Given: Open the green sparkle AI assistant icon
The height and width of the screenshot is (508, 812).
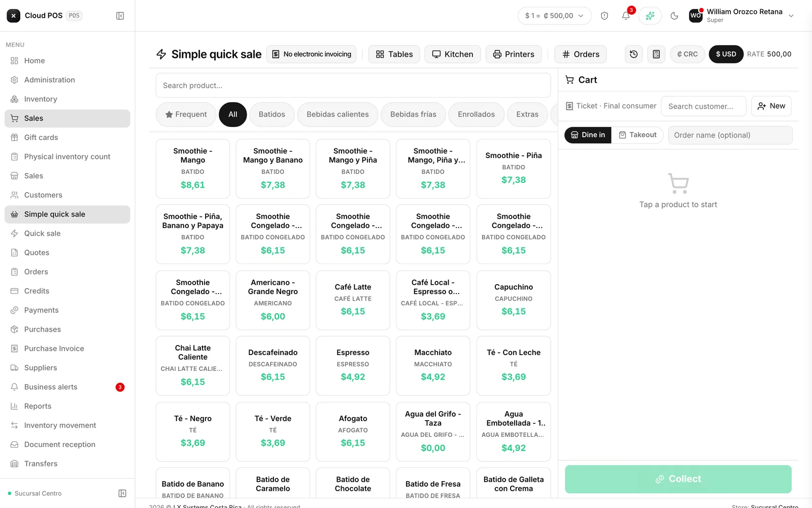Looking at the screenshot, I should pos(650,16).
